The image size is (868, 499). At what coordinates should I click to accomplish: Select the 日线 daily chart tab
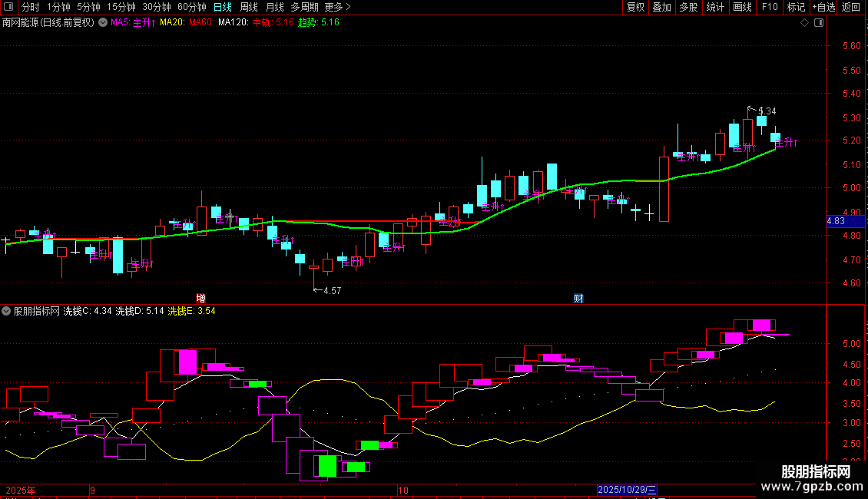tap(223, 7)
